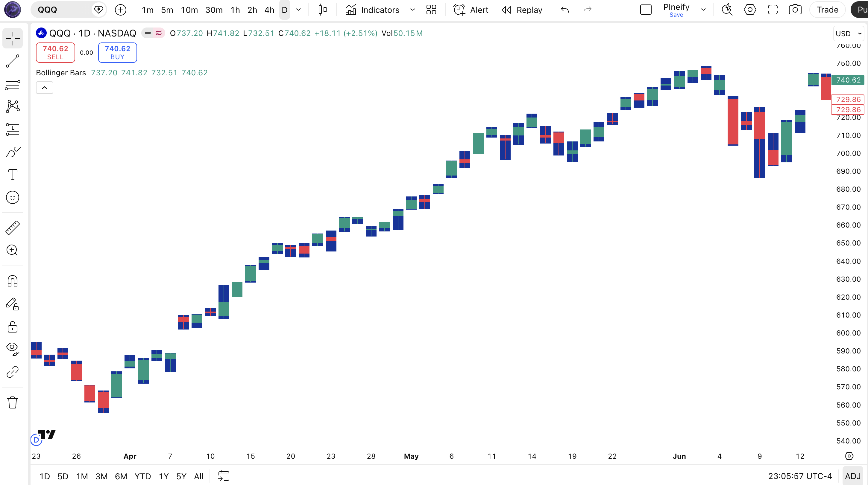Open chart settings hexagon icon
This screenshot has height=485, width=868.
coord(750,10)
